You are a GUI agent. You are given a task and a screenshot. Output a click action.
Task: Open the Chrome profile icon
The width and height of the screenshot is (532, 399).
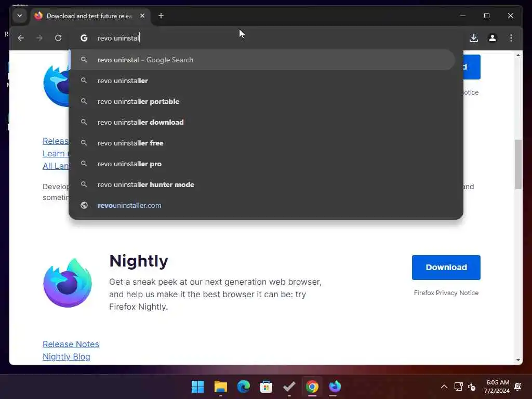tap(493, 38)
